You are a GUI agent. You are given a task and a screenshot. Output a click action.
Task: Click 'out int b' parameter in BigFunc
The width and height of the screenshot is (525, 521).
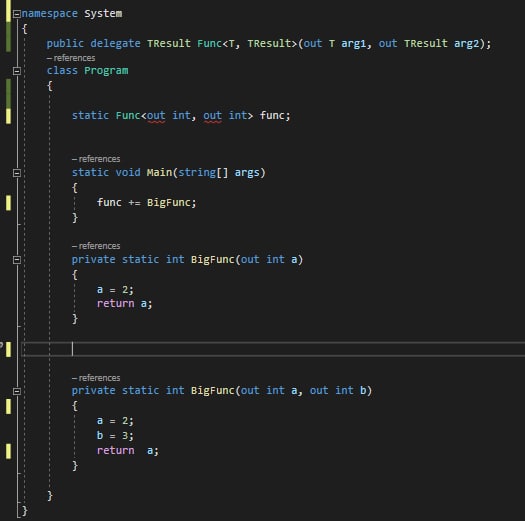click(x=338, y=391)
